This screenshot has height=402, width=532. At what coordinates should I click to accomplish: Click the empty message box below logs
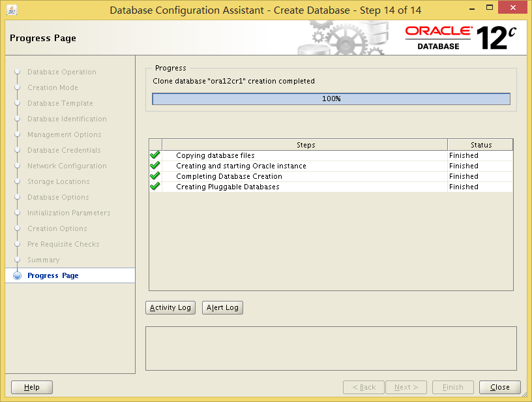click(331, 348)
